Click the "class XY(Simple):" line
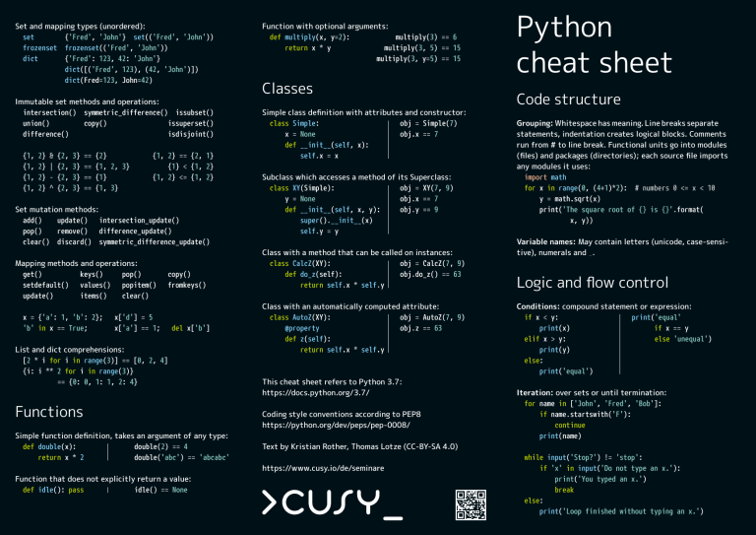Image resolution: width=756 pixels, height=535 pixels. tap(302, 188)
